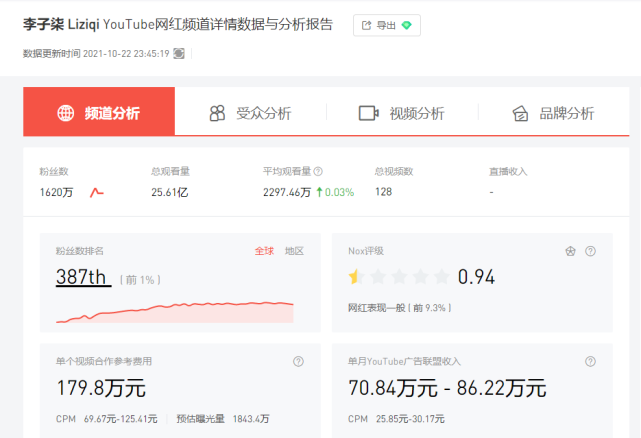Image resolution: width=641 pixels, height=438 pixels.
Task: Click the refresh icon next to update time
Action: (x=179, y=54)
